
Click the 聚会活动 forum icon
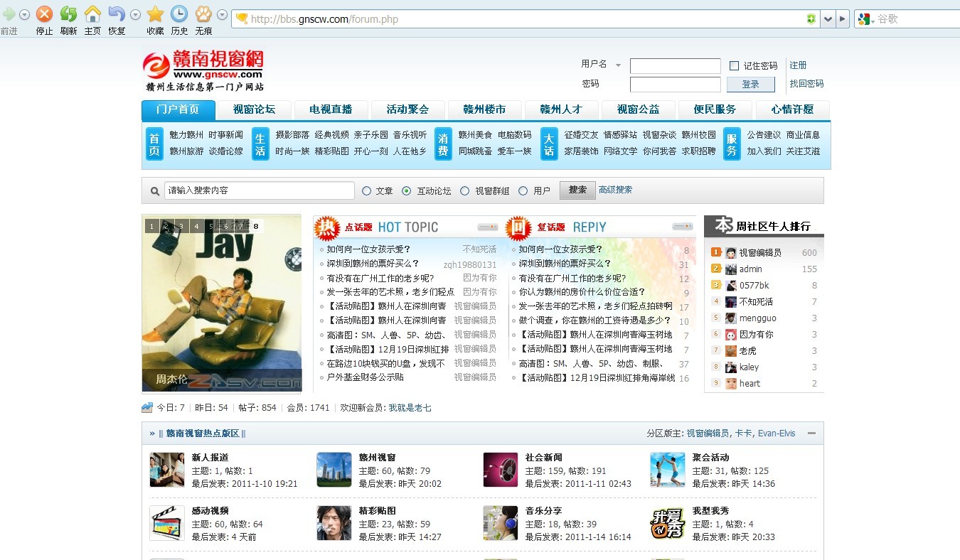668,470
